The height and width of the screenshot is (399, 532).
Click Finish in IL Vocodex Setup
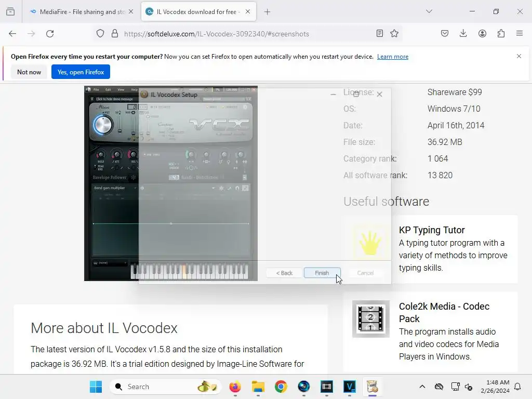(322, 273)
